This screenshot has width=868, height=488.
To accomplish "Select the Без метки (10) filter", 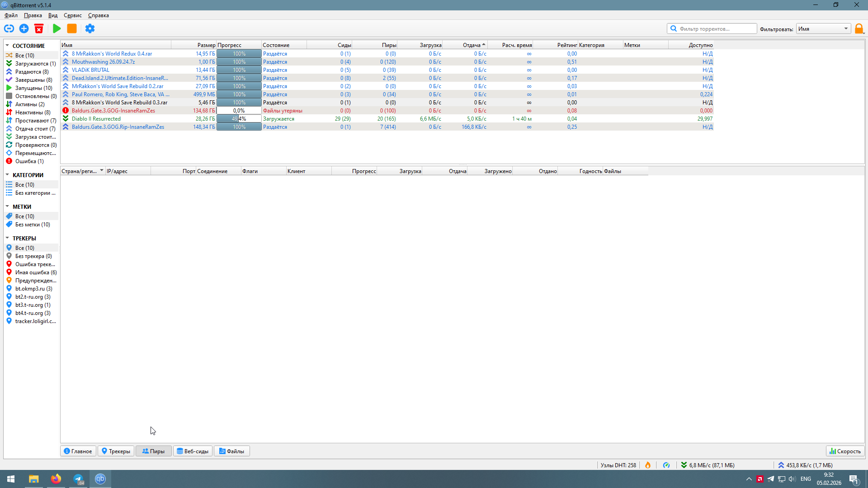I will [31, 225].
